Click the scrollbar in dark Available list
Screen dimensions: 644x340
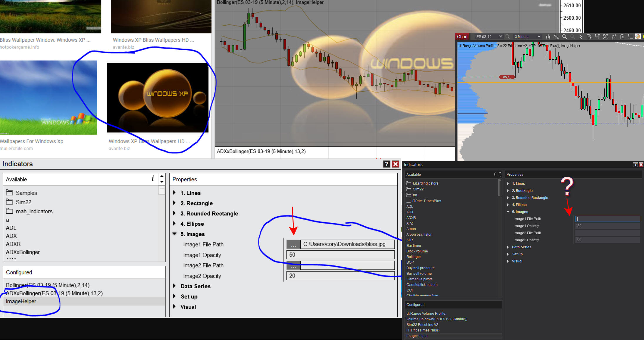click(x=500, y=187)
